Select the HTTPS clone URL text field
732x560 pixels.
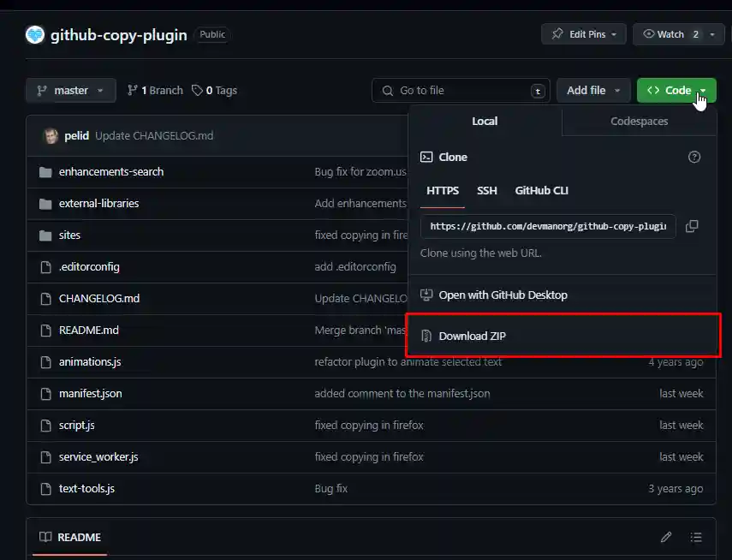pyautogui.click(x=548, y=227)
